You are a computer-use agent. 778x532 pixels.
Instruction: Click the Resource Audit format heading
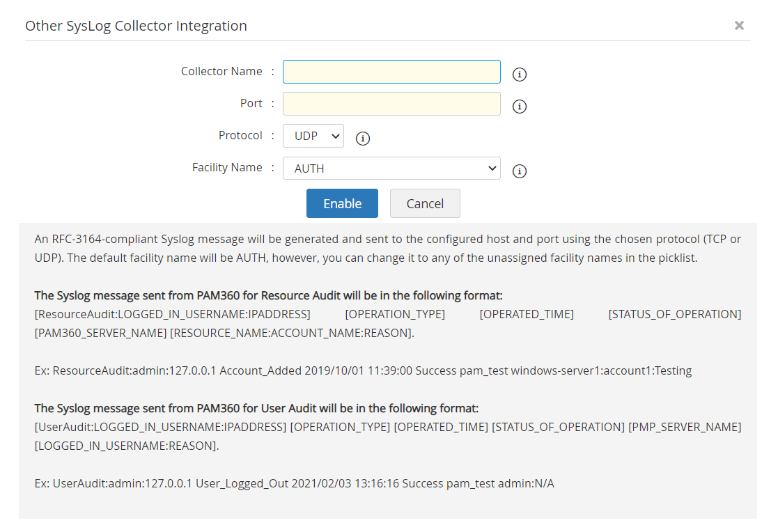[268, 295]
